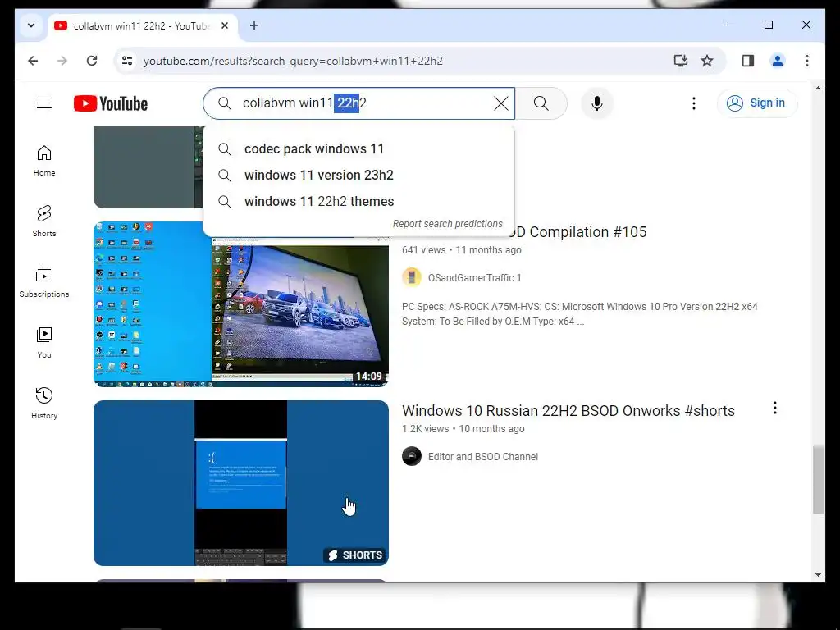Report search predictions link
The height and width of the screenshot is (630, 840).
[447, 224]
